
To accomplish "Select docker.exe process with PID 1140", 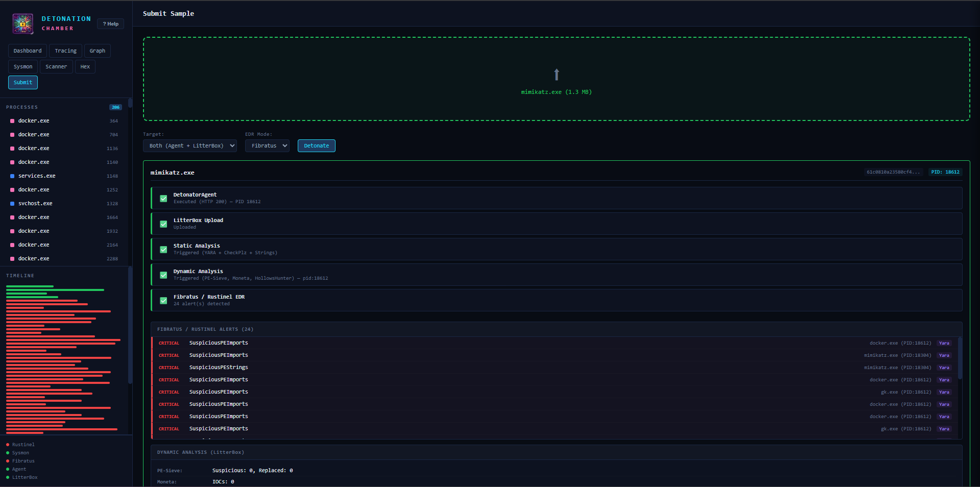I will pos(64,162).
